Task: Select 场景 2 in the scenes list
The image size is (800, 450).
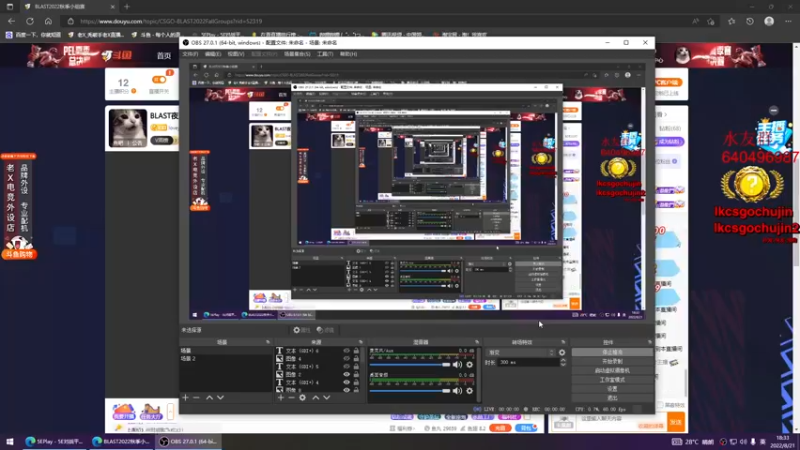Action: pos(226,359)
